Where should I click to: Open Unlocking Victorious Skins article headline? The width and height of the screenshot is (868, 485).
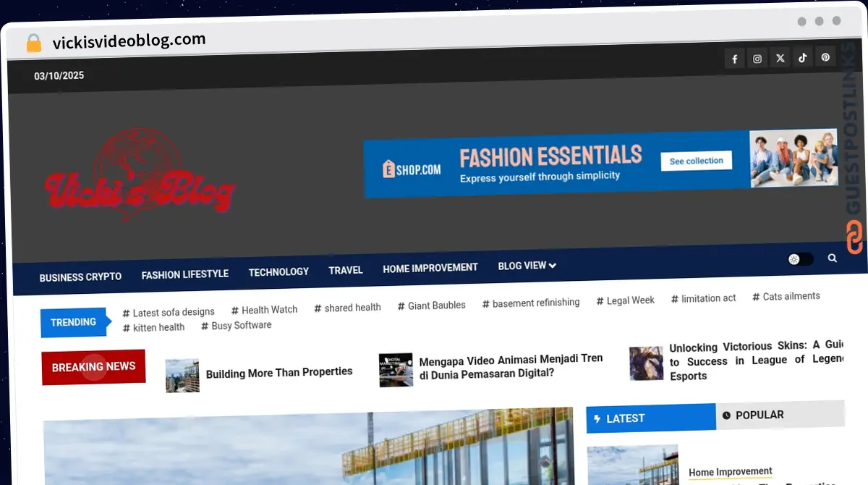pyautogui.click(x=757, y=360)
